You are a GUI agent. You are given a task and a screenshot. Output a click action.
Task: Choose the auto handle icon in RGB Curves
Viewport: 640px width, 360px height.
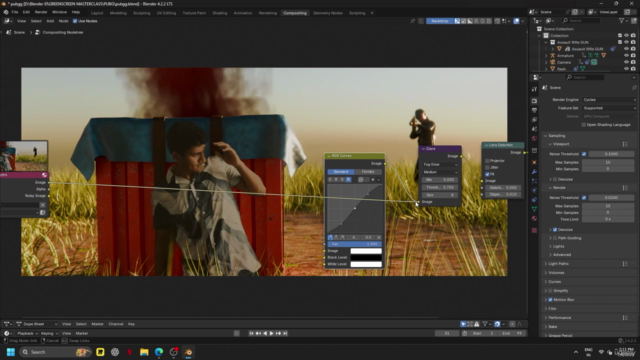(x=330, y=237)
